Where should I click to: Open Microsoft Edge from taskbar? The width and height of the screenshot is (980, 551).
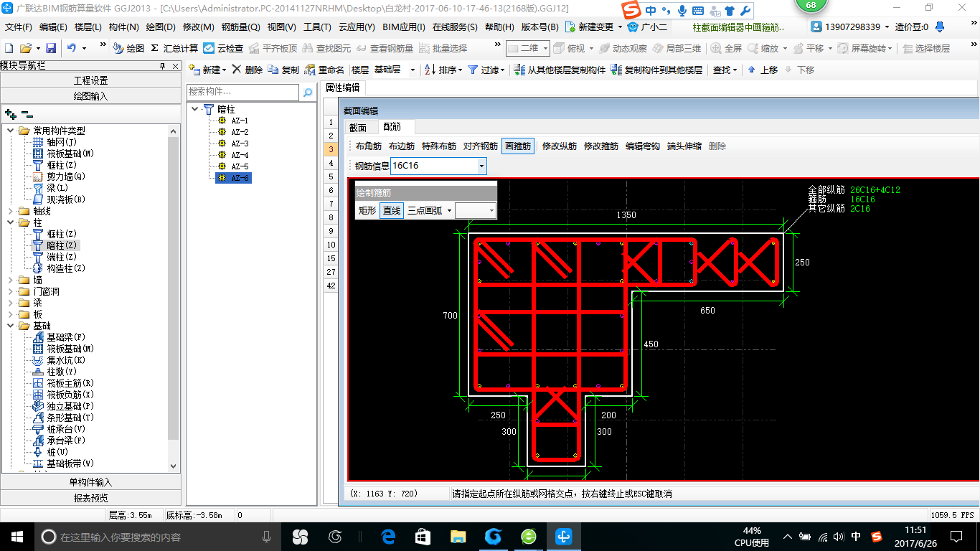click(388, 536)
